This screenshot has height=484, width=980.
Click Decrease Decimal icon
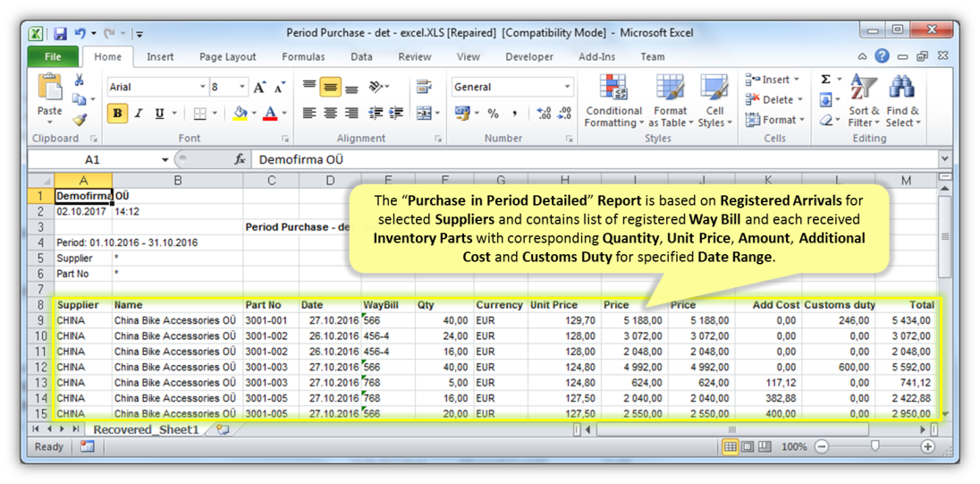564,114
